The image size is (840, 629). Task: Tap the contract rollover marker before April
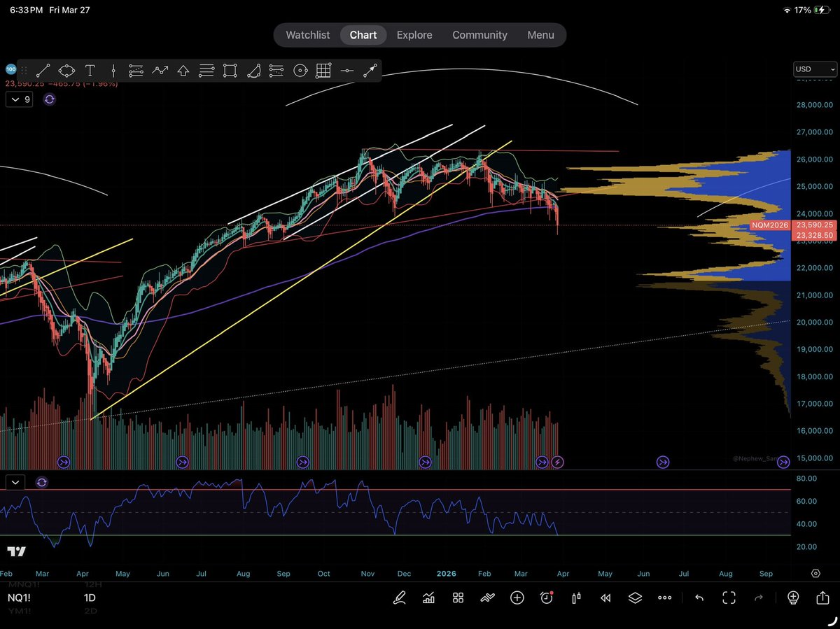[542, 462]
